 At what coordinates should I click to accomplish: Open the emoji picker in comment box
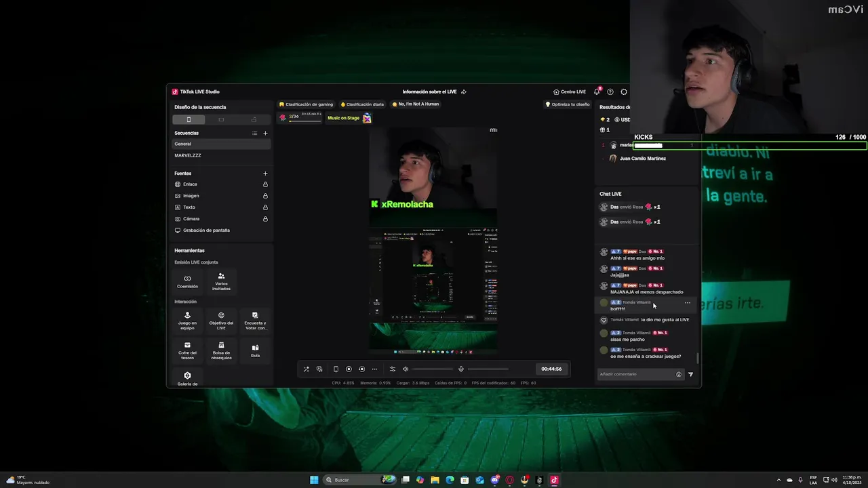point(679,374)
